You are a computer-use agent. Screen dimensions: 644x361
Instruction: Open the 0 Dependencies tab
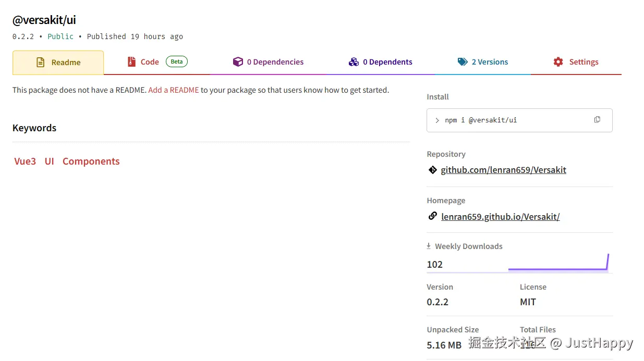tap(268, 62)
